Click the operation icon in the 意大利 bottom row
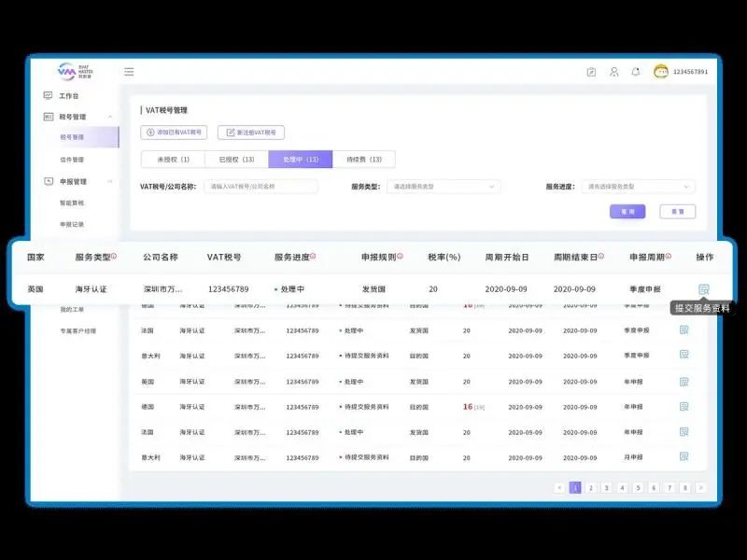The image size is (747, 560). pos(683,457)
